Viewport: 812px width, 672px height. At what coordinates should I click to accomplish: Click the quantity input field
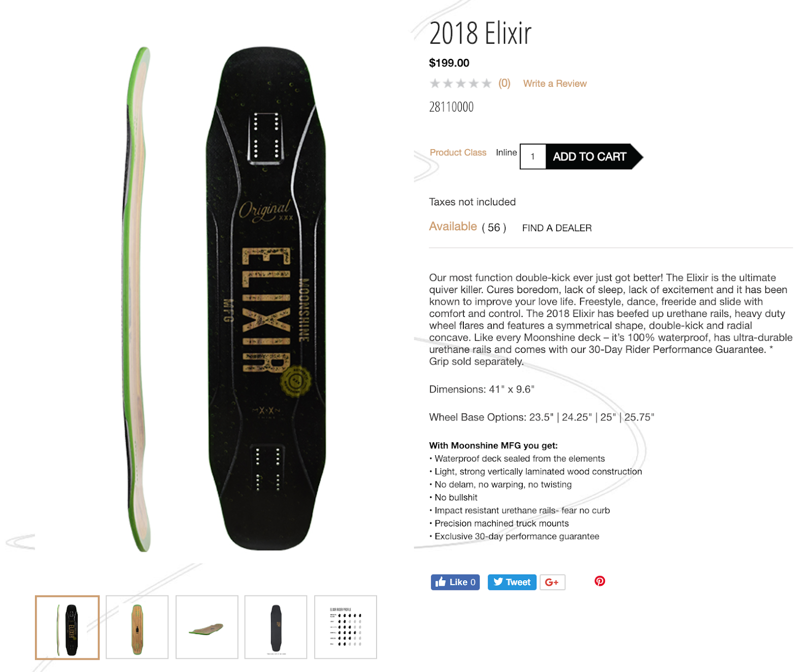[533, 157]
